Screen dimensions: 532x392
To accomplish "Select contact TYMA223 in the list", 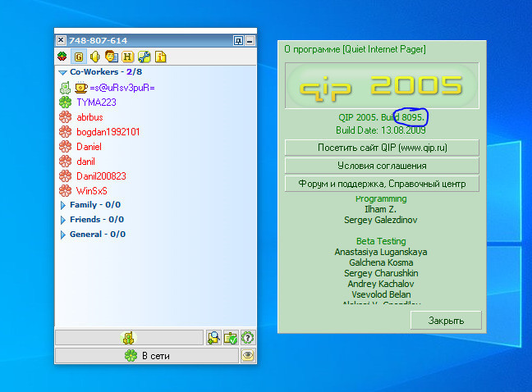I will (x=96, y=103).
